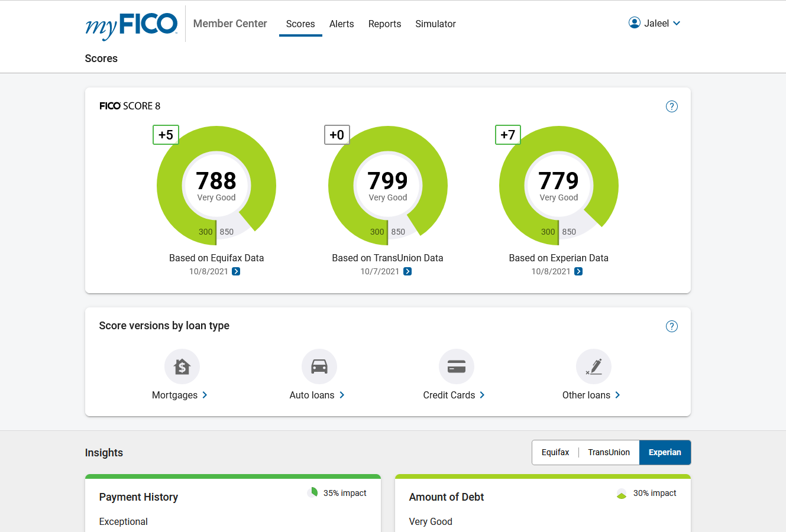786x532 pixels.
Task: Click the 10/7/2021 TransUnion date
Action: tap(380, 271)
